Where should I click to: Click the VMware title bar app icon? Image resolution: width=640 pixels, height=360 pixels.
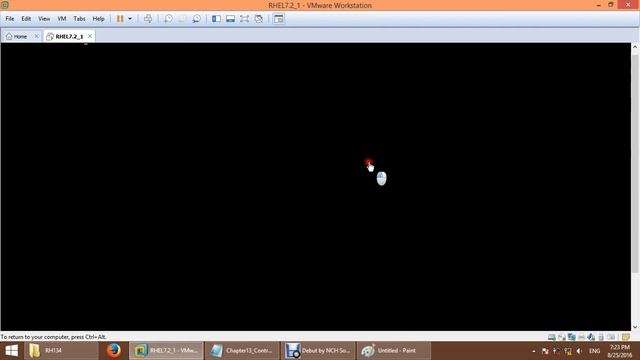pyautogui.click(x=5, y=5)
